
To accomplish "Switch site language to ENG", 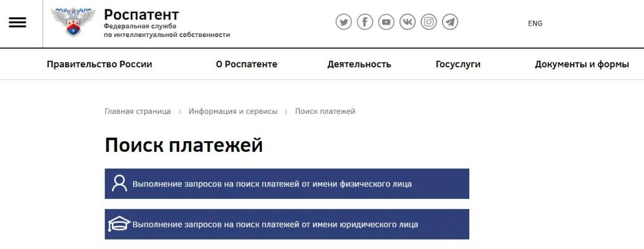I will click(x=535, y=23).
